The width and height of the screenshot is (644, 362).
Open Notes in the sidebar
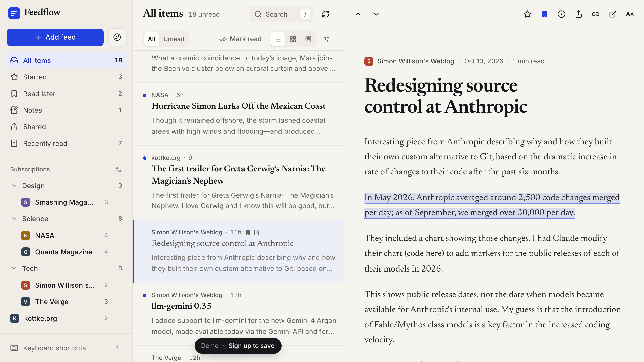(x=66, y=110)
